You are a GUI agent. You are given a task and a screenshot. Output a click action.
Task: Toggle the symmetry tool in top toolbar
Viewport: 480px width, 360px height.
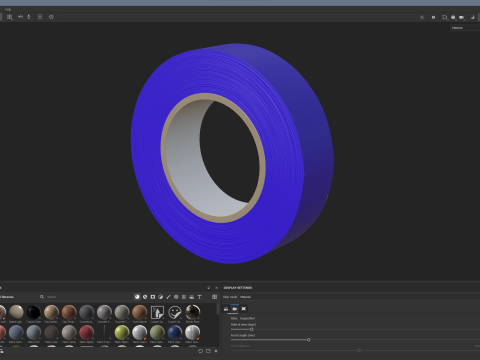(x=20, y=17)
